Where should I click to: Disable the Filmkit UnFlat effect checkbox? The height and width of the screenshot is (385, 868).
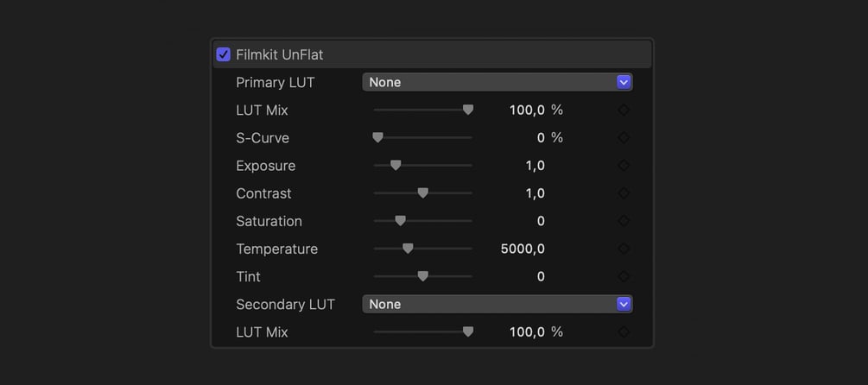(224, 54)
